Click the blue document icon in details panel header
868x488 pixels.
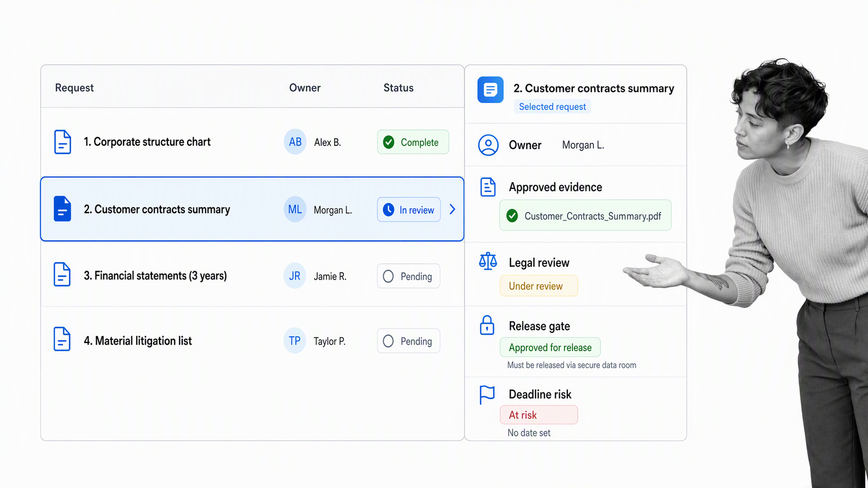[491, 90]
